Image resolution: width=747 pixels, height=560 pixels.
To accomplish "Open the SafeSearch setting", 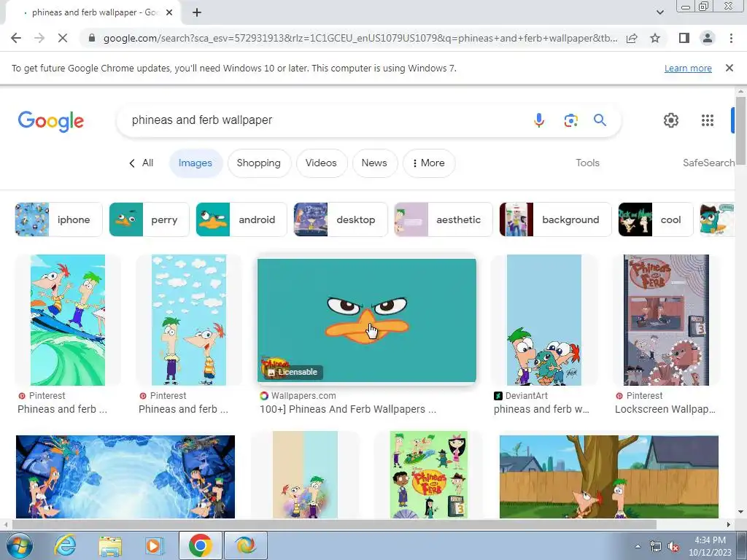I will point(708,163).
